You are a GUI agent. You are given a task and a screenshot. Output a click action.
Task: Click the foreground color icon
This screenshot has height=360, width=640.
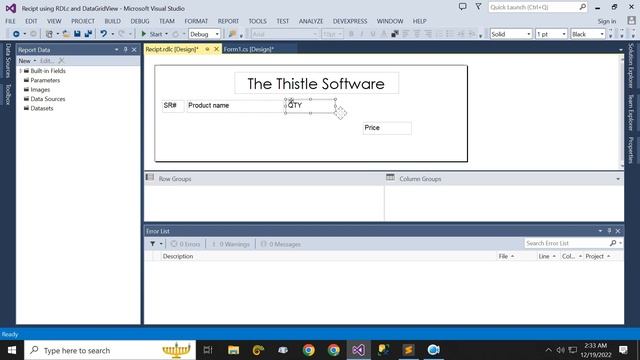384,34
